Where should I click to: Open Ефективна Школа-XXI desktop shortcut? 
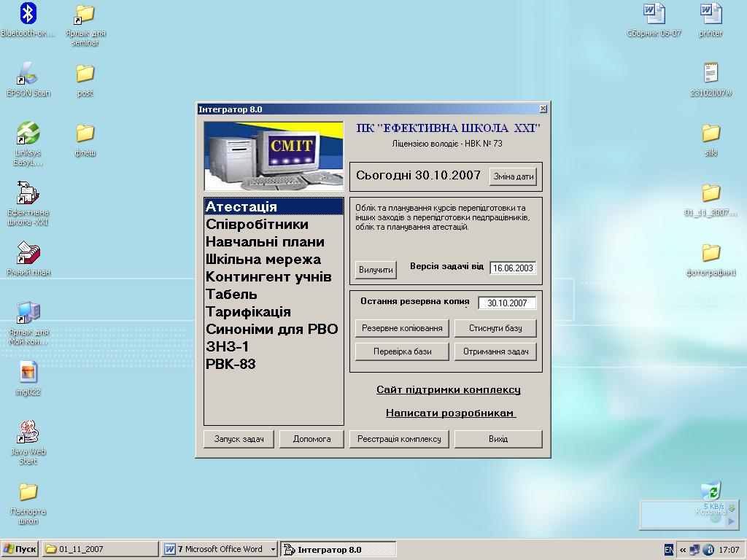pyautogui.click(x=28, y=192)
